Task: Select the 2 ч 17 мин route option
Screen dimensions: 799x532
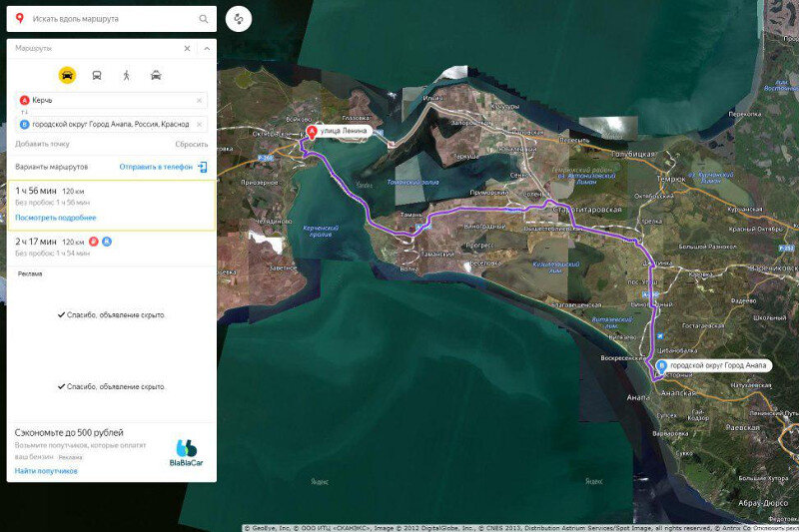Action: (112, 248)
